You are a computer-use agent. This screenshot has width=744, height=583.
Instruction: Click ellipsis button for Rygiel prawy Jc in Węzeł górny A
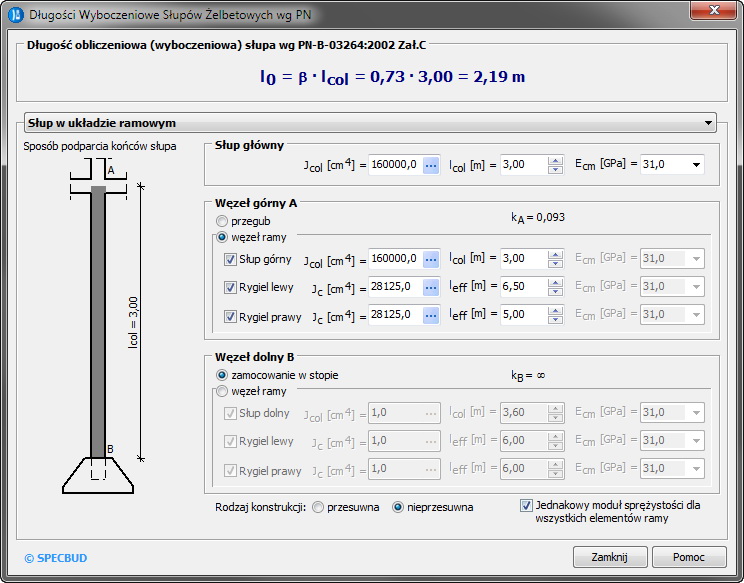click(431, 315)
